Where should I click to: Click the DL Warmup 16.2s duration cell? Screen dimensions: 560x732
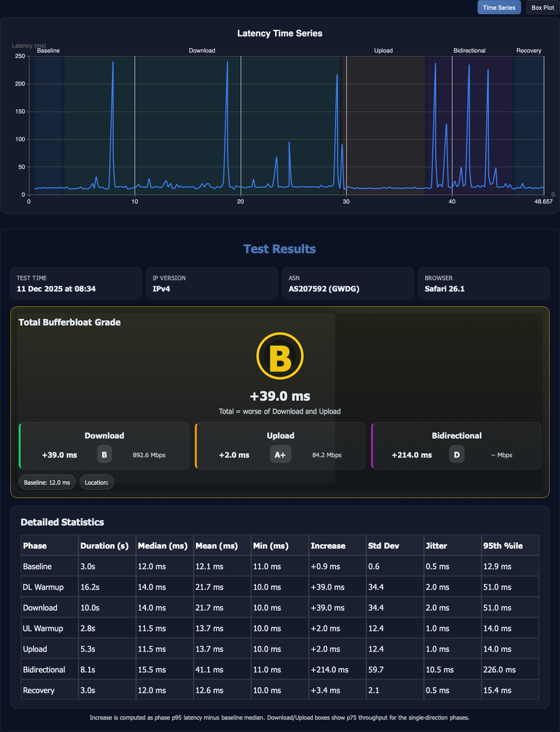[x=107, y=587]
